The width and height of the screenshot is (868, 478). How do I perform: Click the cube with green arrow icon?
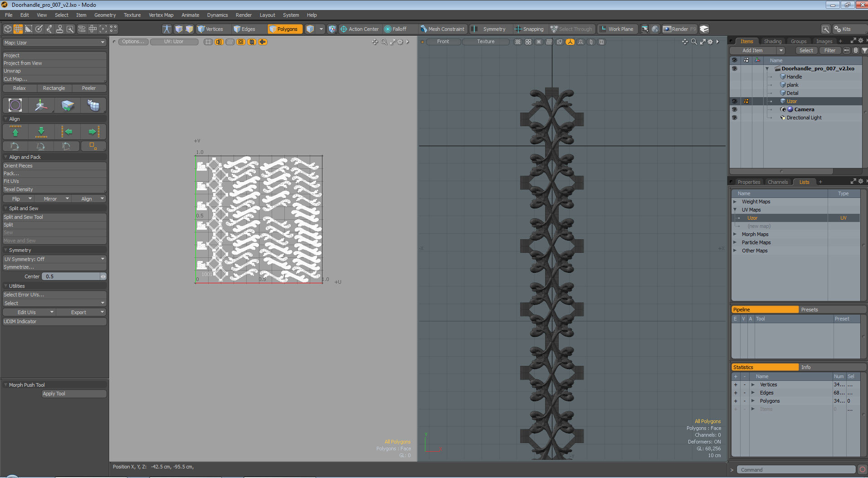point(68,105)
